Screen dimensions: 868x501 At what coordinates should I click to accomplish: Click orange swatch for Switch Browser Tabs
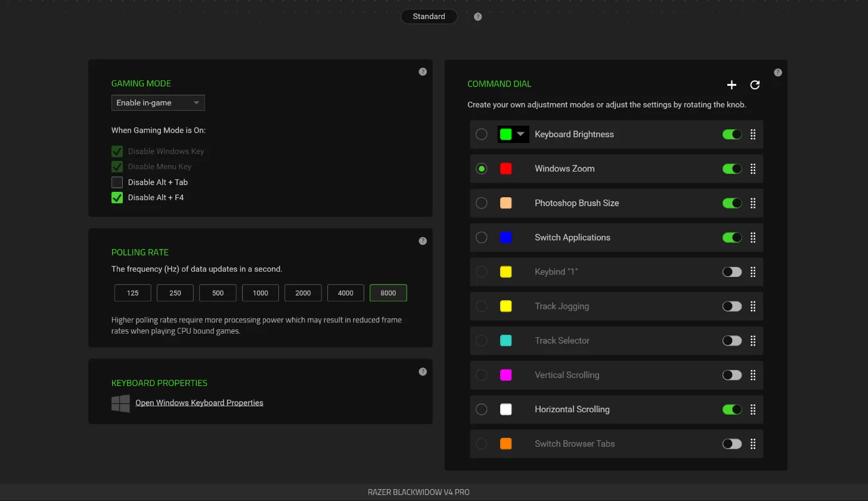click(x=506, y=444)
